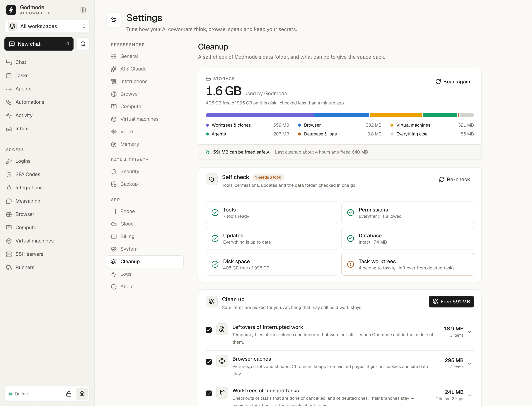Click the Online status indicator

18,394
